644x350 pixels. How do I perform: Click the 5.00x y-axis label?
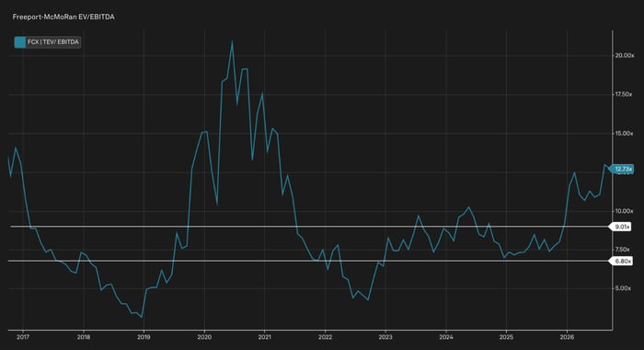point(623,288)
